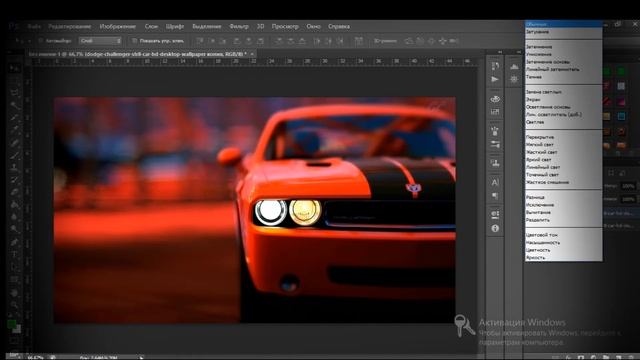Click 3D slide mode icon
Screen dimensions: 640x360
pyautogui.click(x=443, y=41)
